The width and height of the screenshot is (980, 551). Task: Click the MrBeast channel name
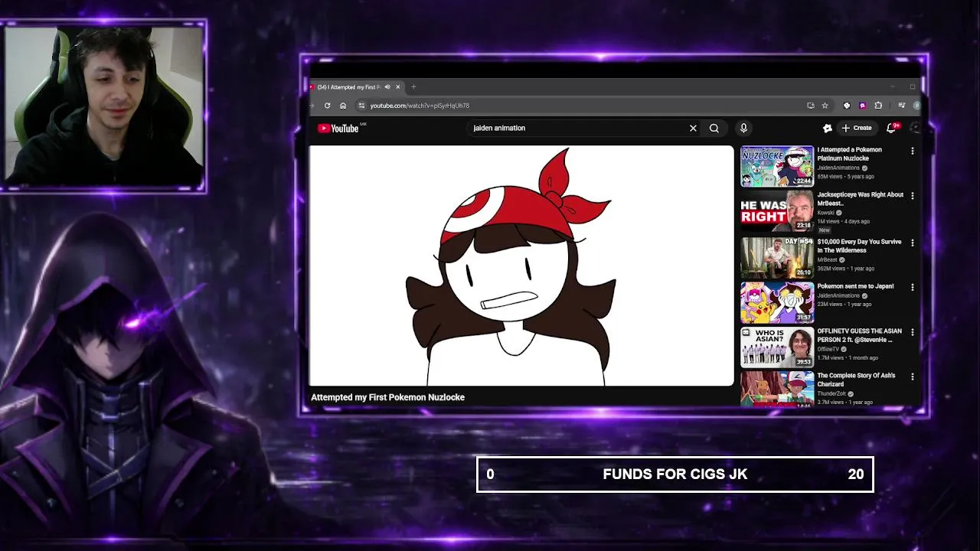tap(828, 259)
